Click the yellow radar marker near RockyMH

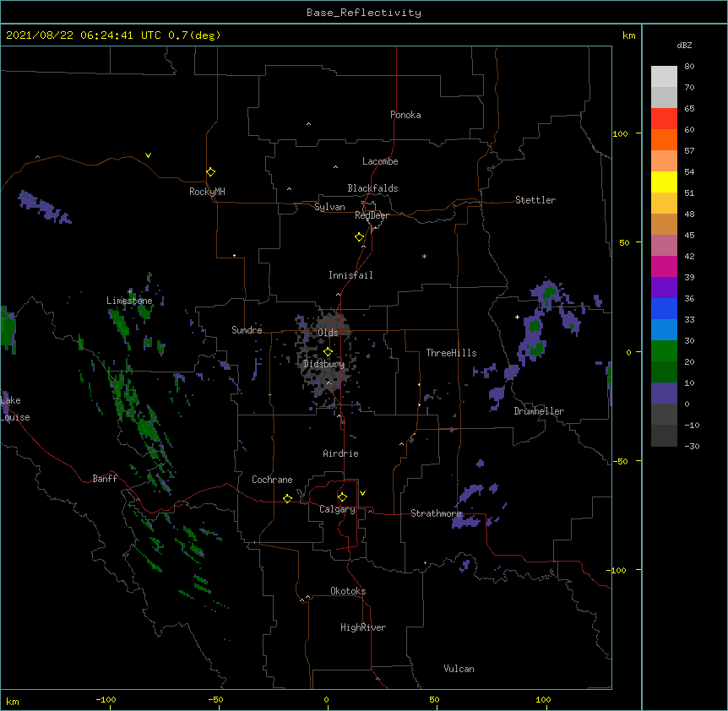pyautogui.click(x=211, y=172)
